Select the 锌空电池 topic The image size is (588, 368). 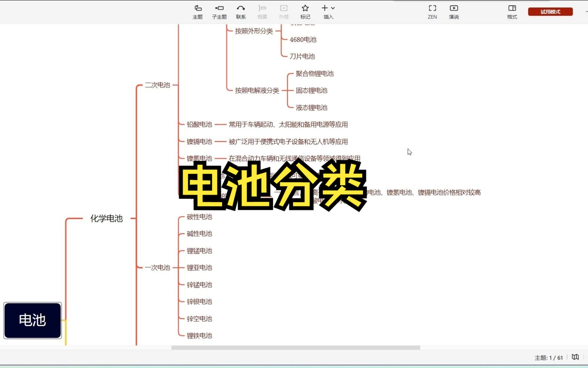pos(199,319)
